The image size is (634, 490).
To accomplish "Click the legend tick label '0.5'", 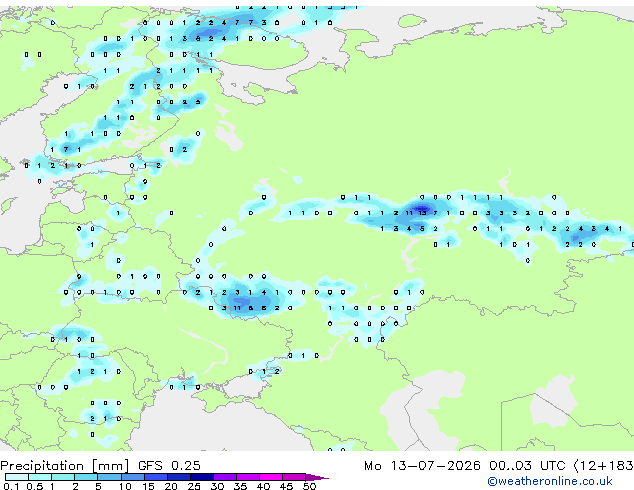I will click(35, 486).
